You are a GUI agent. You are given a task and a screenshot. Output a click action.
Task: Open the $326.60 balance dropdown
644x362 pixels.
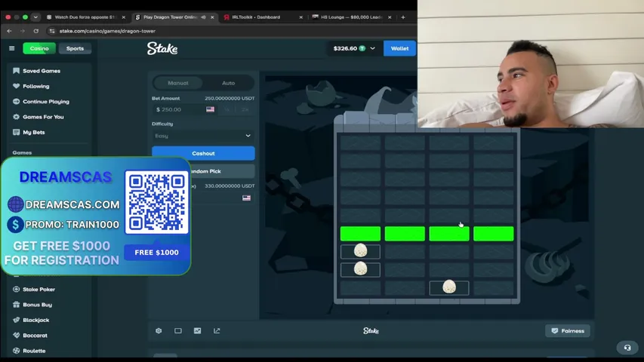[x=353, y=48]
